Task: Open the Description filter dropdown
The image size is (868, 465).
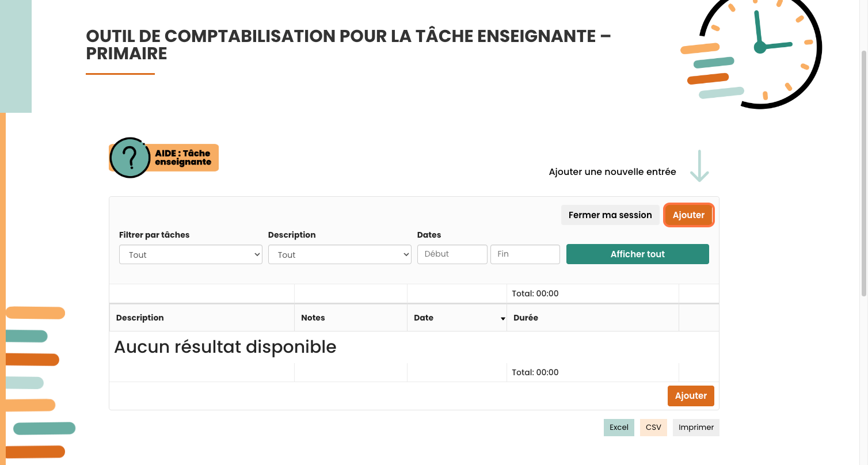Action: 340,255
